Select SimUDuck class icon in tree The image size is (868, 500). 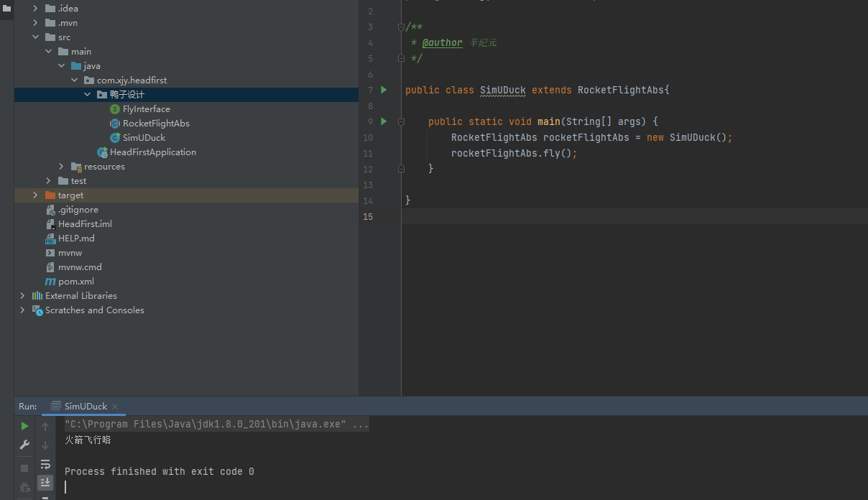(x=115, y=138)
